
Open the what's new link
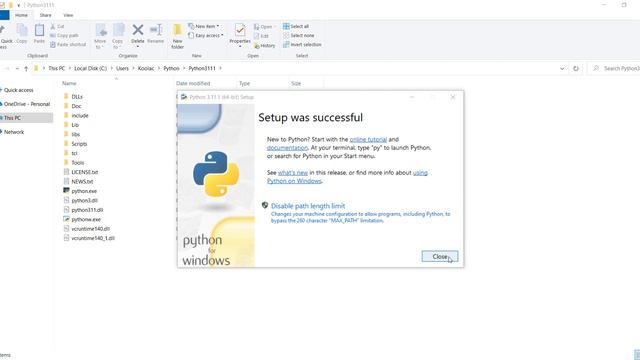pos(293,173)
